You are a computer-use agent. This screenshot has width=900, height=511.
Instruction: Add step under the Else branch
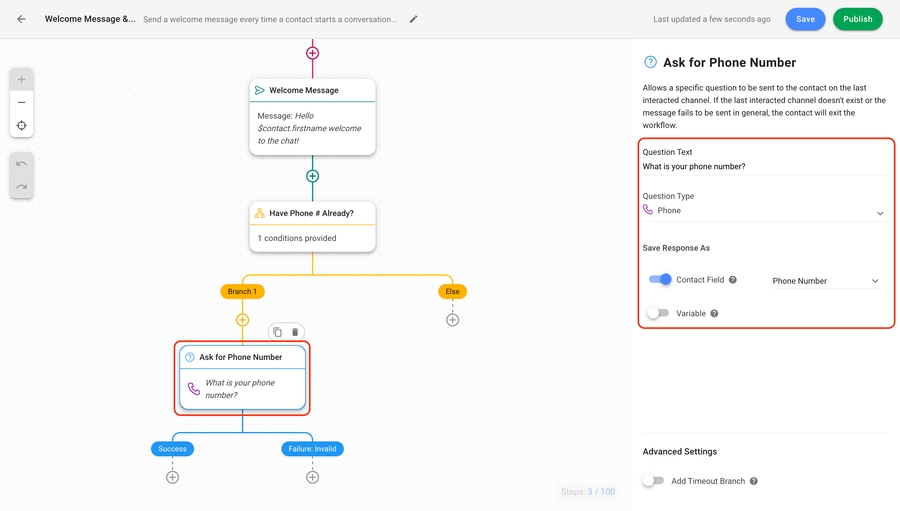pyautogui.click(x=452, y=320)
